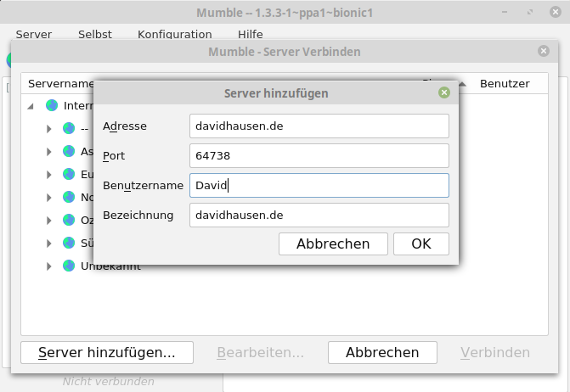Expand the As... continent node

48,152
